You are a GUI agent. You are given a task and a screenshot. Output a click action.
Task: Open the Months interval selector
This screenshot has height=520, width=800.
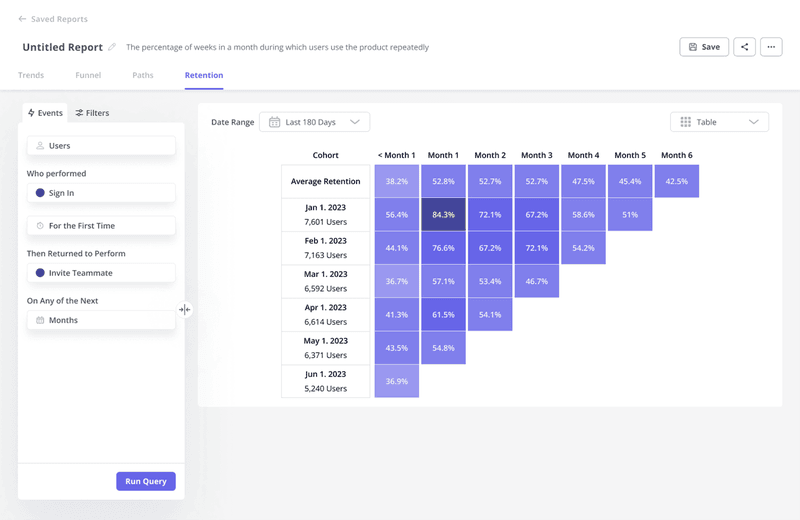tap(101, 320)
